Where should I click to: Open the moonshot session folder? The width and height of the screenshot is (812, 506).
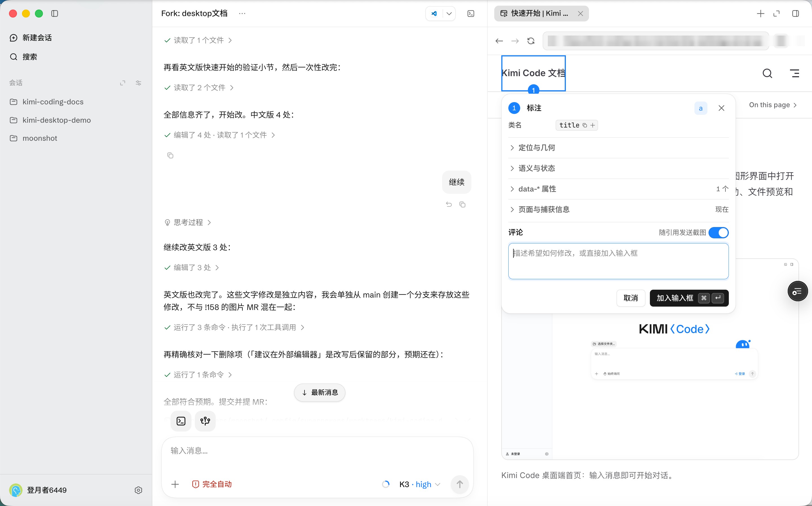pos(34,138)
